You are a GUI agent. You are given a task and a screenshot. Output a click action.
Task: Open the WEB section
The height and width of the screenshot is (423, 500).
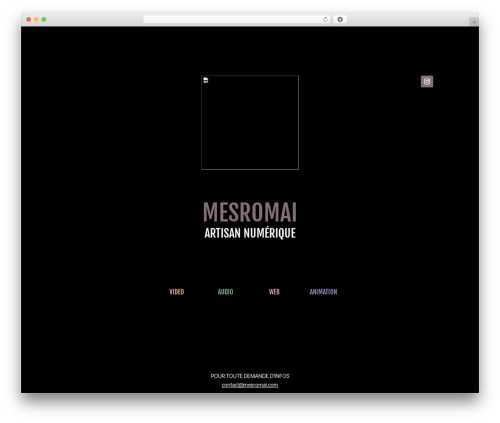point(274,292)
